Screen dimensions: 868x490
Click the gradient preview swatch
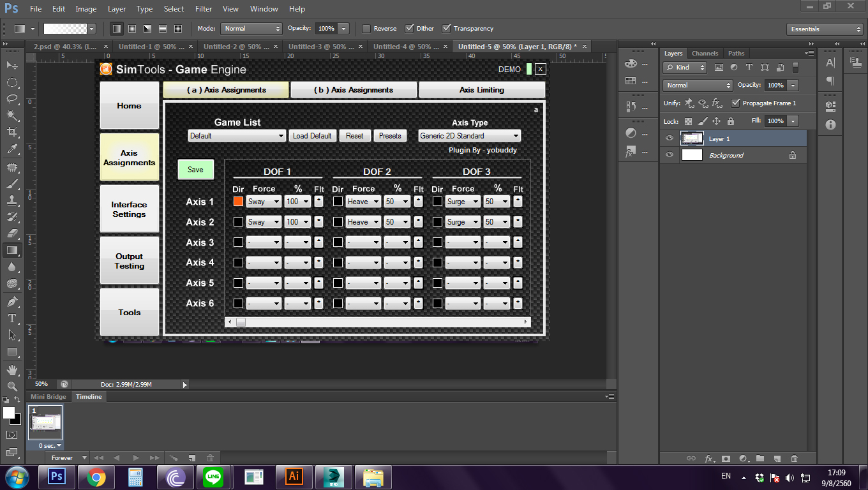click(65, 29)
